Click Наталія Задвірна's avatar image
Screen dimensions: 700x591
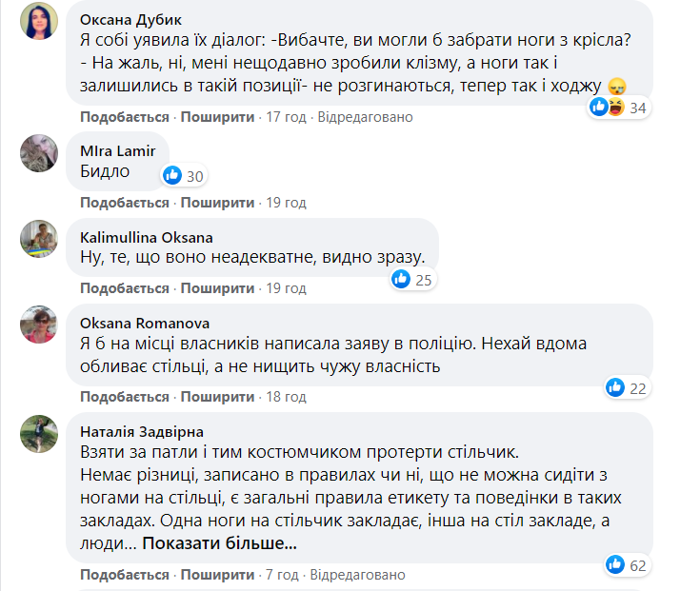click(39, 434)
